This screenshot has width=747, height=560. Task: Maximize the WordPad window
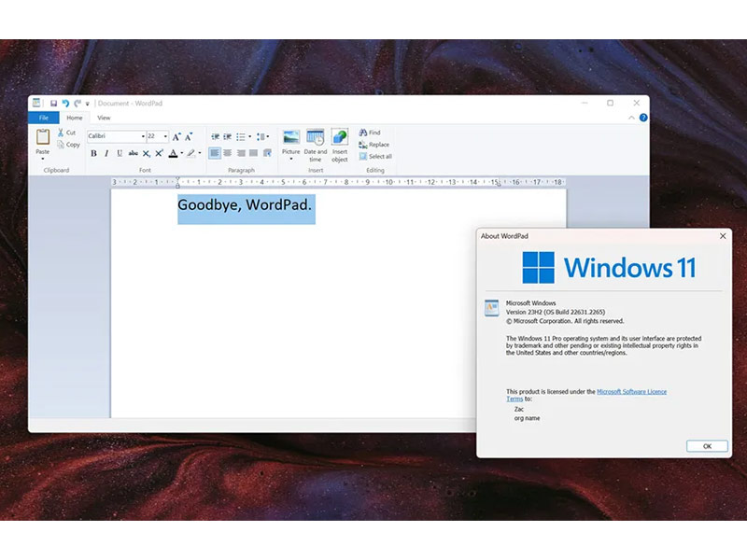point(611,103)
